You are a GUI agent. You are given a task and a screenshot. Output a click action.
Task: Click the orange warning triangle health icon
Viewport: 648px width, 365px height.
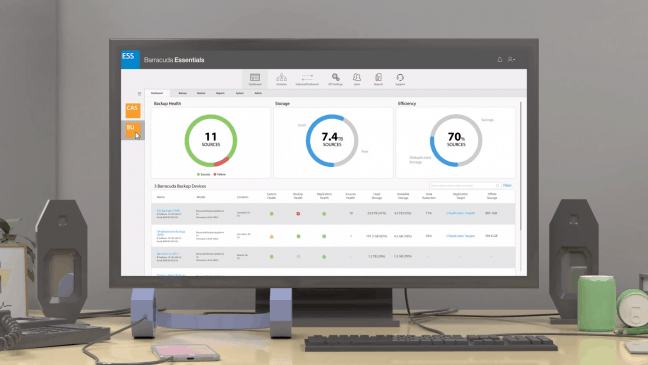pos(272,236)
